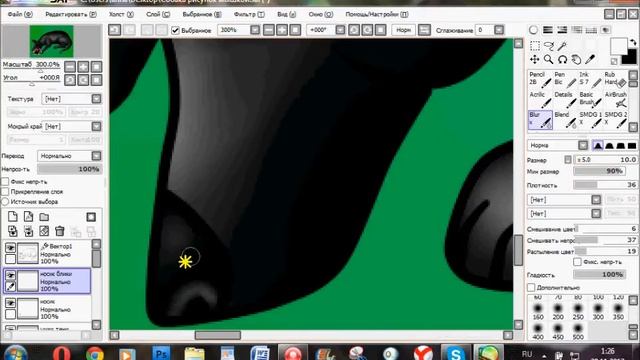The height and width of the screenshot is (360, 640).
Task: Open the rotation angle +000° dropdown
Action: (340, 30)
